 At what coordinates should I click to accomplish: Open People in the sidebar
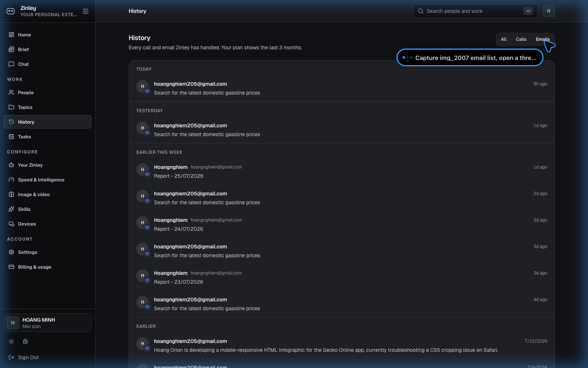(47, 92)
